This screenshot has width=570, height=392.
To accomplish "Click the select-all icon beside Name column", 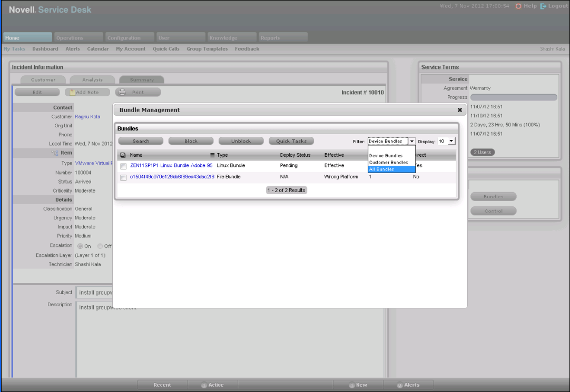I will pos(123,155).
